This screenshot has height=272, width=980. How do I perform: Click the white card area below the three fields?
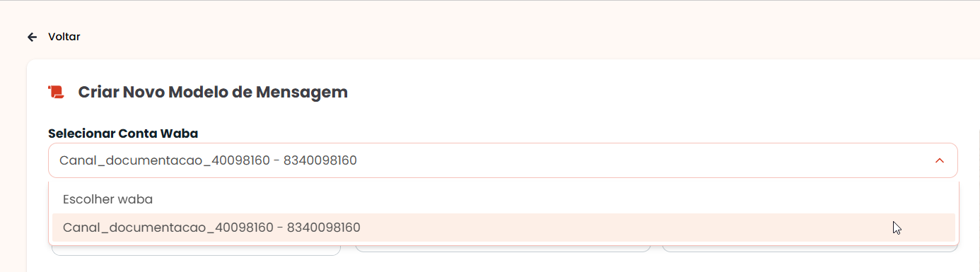click(x=495, y=264)
